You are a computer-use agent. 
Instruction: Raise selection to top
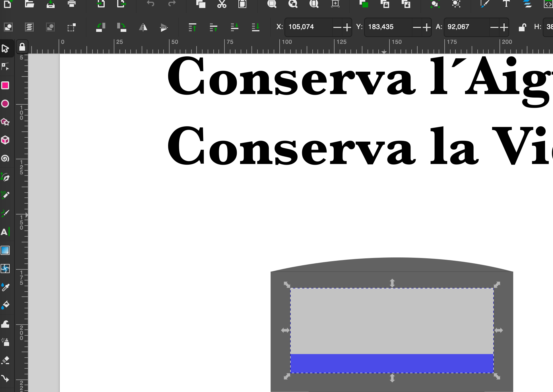193,27
